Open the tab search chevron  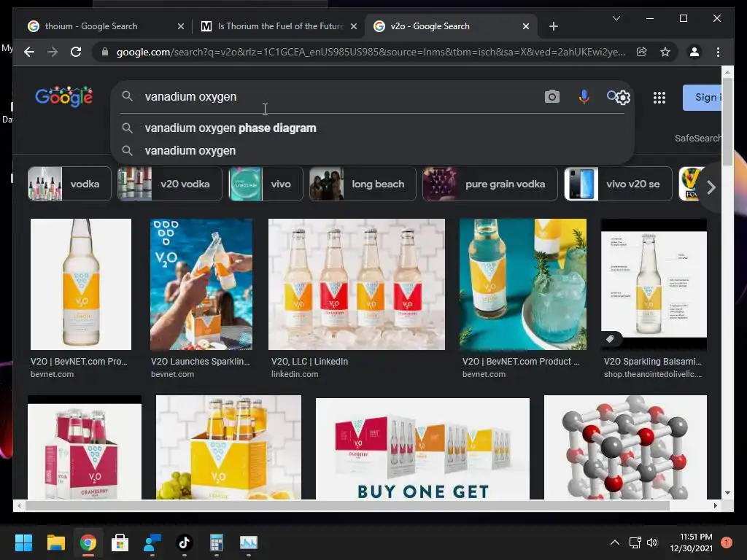[616, 18]
